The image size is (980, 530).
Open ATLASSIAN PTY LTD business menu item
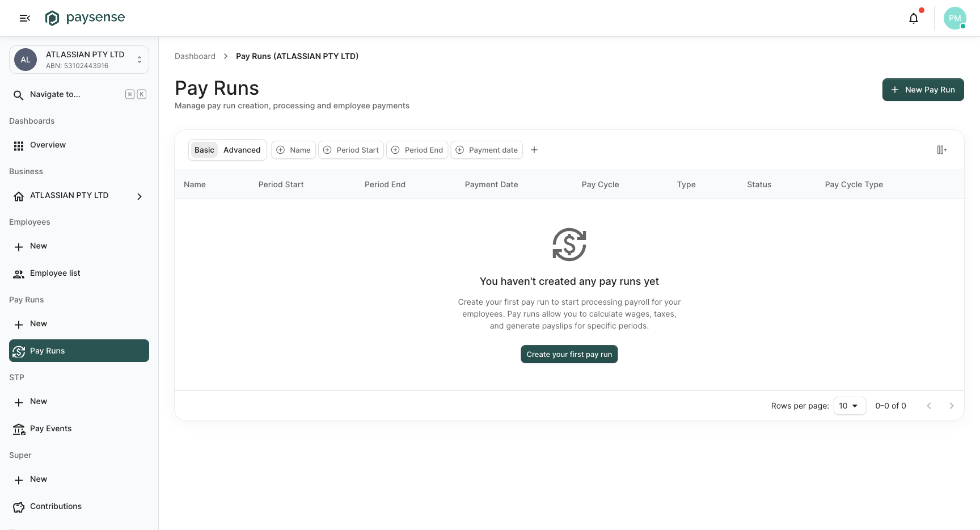click(x=79, y=196)
